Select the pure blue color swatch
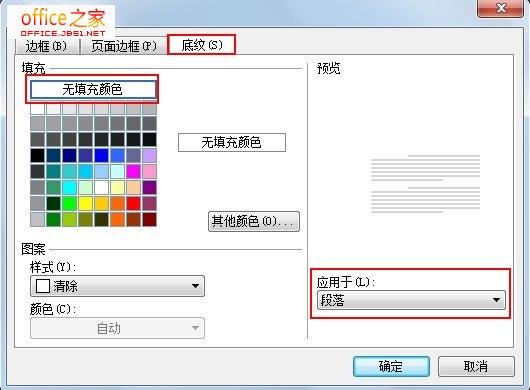Screen dimensions: 530x390 point(101,155)
